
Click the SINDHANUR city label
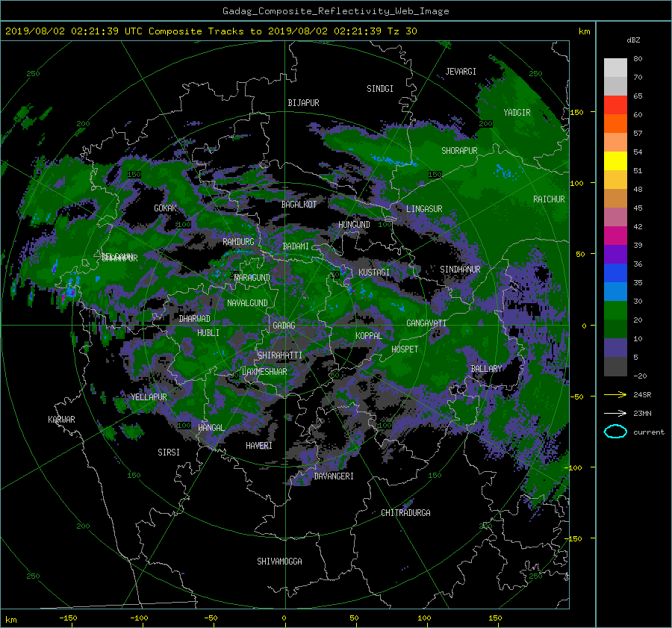pos(460,270)
